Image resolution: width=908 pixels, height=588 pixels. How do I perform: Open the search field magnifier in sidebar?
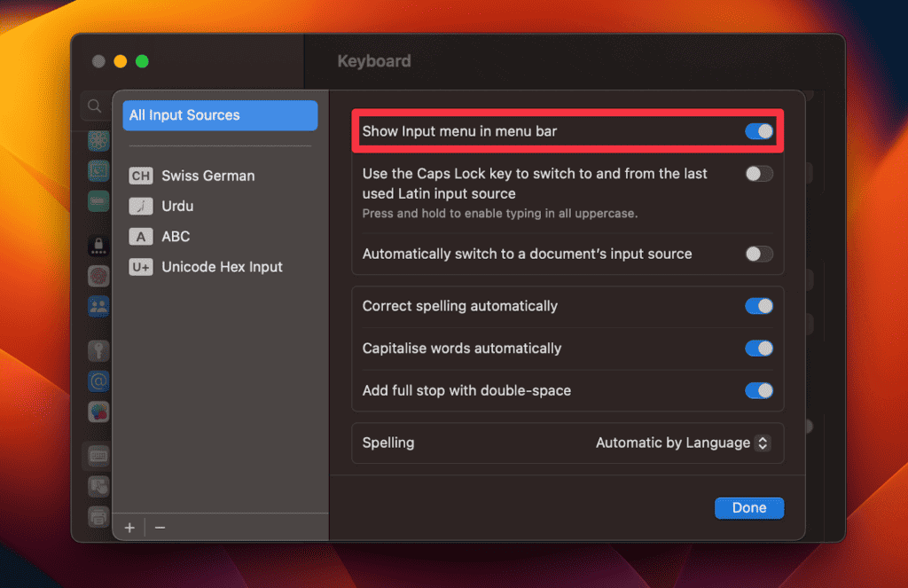pyautogui.click(x=95, y=106)
